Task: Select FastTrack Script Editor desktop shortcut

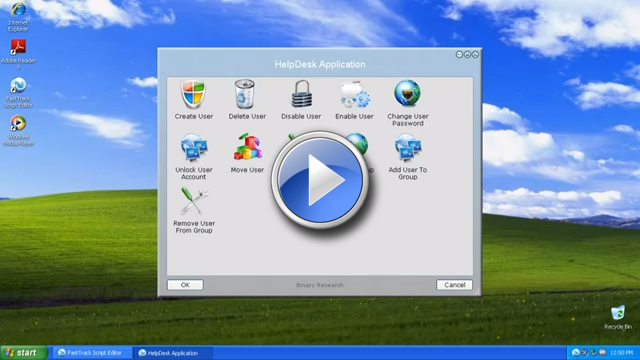Action: coord(18,93)
